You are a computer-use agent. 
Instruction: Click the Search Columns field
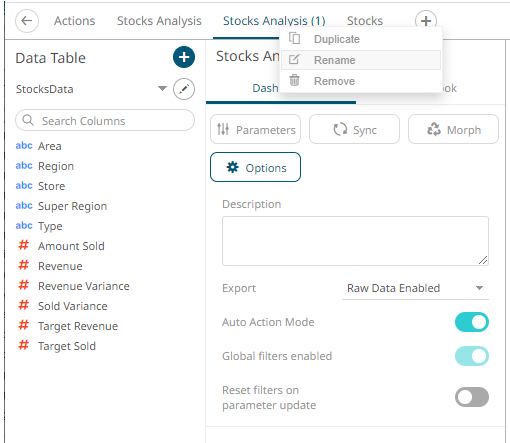coord(105,120)
